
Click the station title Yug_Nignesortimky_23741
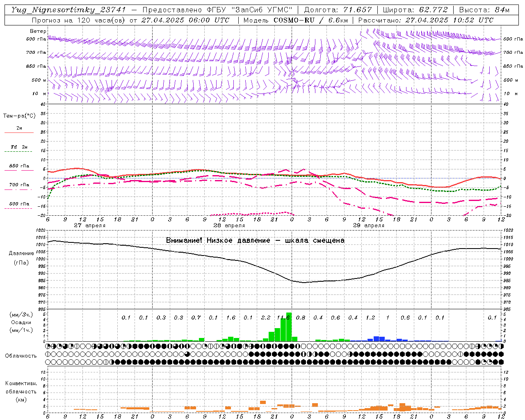click(x=68, y=10)
